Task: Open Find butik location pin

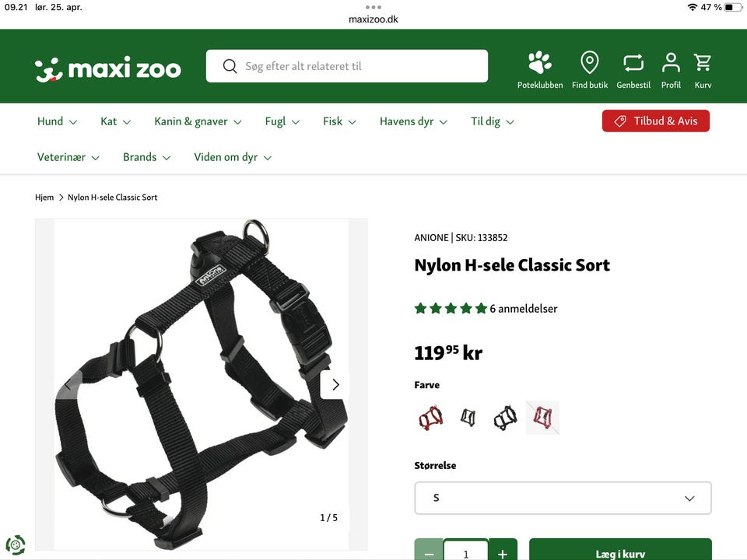Action: click(x=589, y=62)
